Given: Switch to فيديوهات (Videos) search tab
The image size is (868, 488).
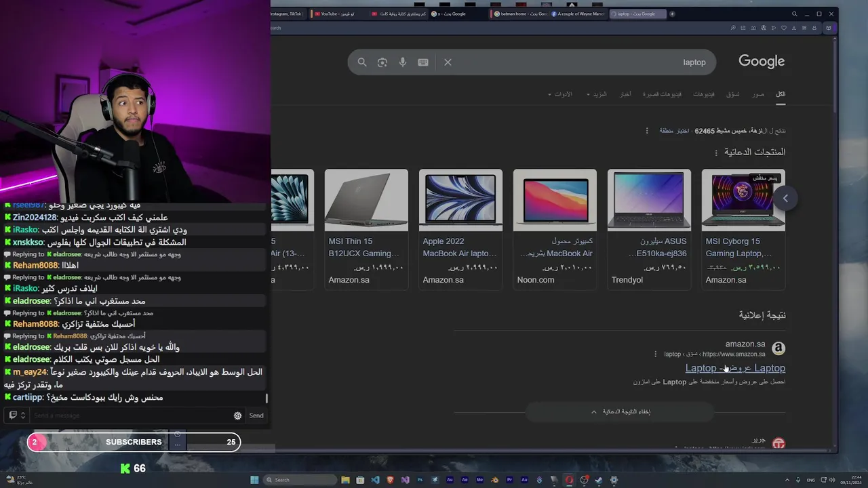Looking at the screenshot, I should tap(704, 94).
